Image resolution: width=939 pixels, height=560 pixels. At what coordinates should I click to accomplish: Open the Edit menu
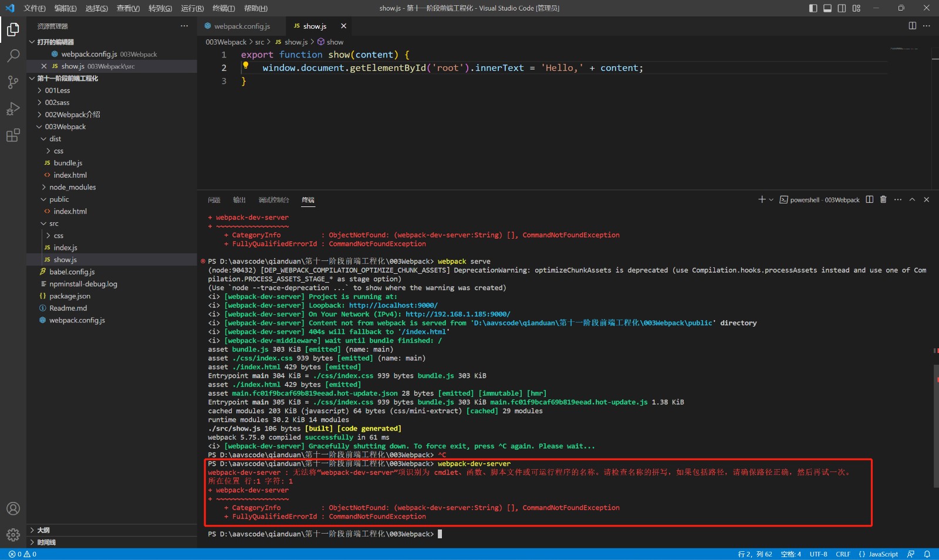pos(65,8)
